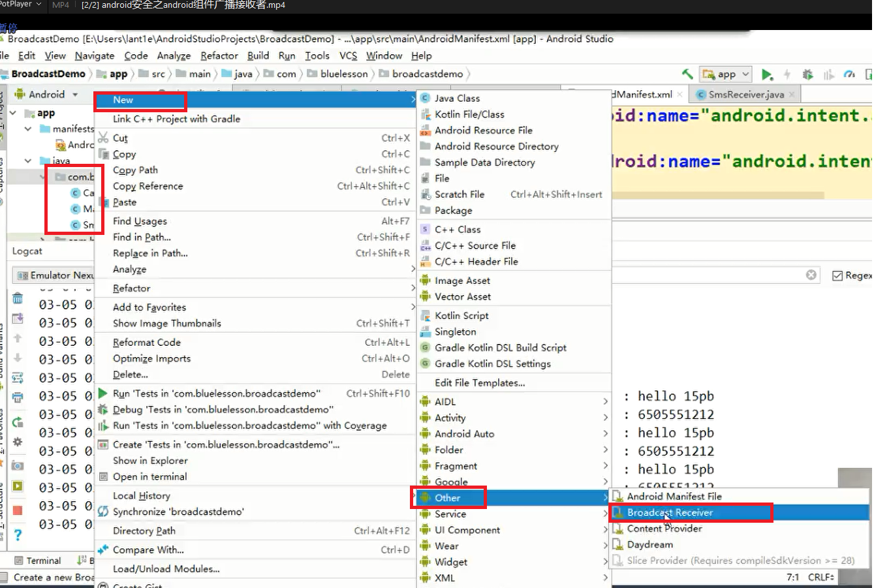874x588 pixels.
Task: Click the CRLF line separator in status bar
Action: (820, 578)
